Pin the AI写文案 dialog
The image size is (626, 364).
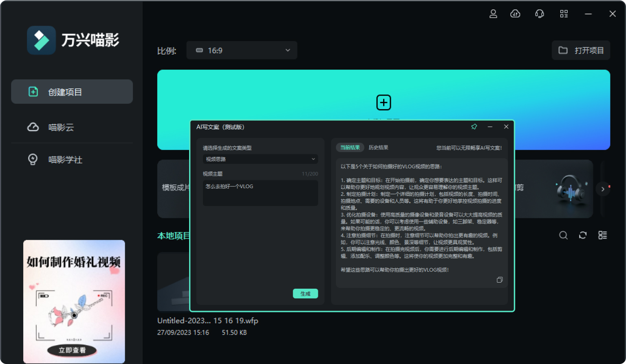[x=474, y=127]
